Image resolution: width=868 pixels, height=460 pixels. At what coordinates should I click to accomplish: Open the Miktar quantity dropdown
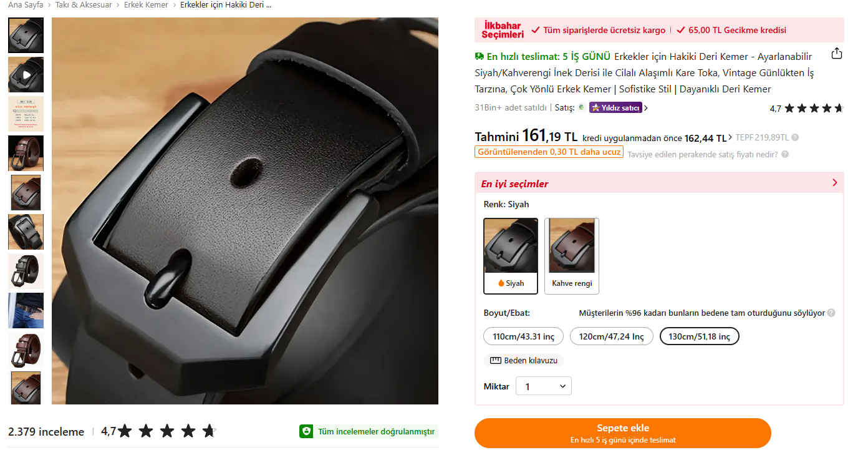(x=544, y=386)
